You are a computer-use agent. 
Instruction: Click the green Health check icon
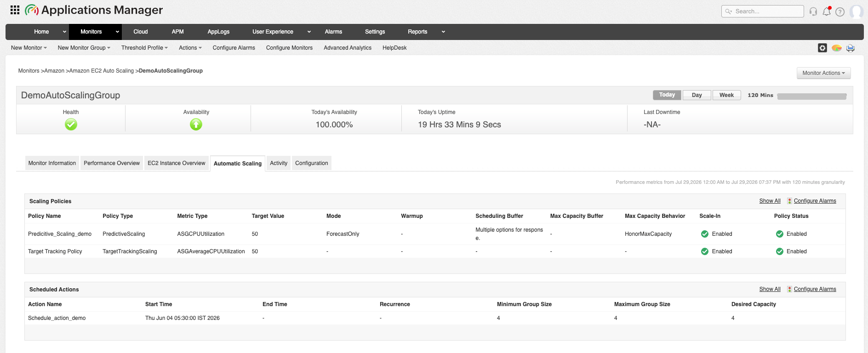[x=71, y=125]
